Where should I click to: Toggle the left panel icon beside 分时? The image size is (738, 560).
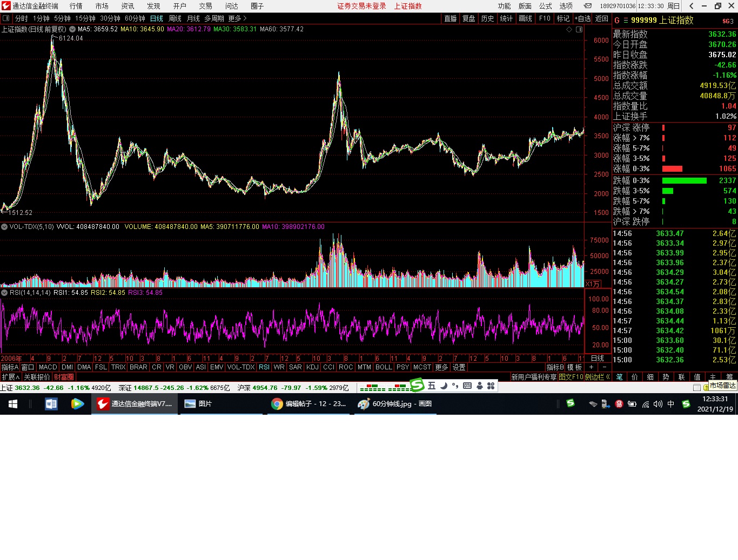[6, 18]
